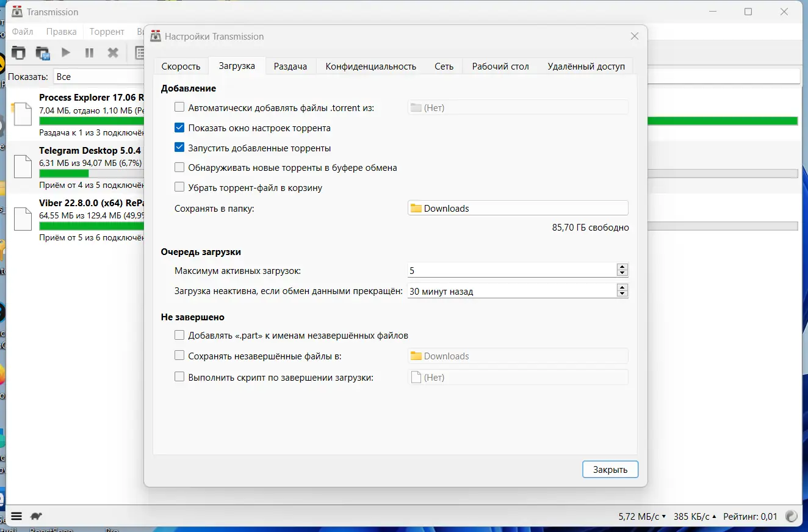Screen dimensions: 808x532
Task: Open the Торрент menu
Action: 107,32
